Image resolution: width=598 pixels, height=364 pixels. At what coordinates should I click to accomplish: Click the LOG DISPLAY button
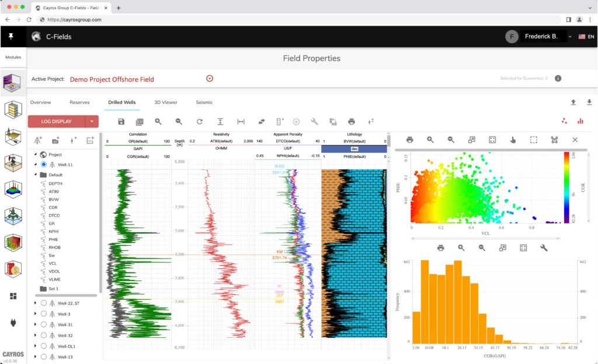57,121
